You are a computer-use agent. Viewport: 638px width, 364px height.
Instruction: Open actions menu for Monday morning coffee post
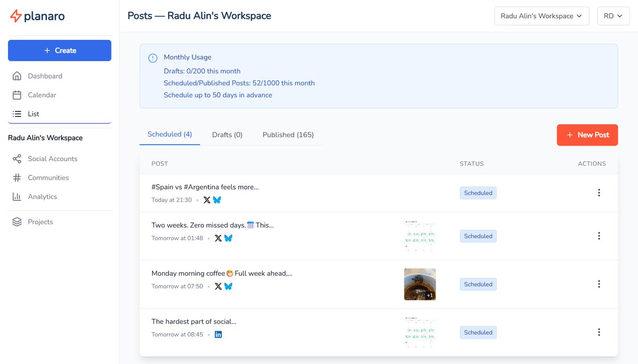pyautogui.click(x=599, y=284)
